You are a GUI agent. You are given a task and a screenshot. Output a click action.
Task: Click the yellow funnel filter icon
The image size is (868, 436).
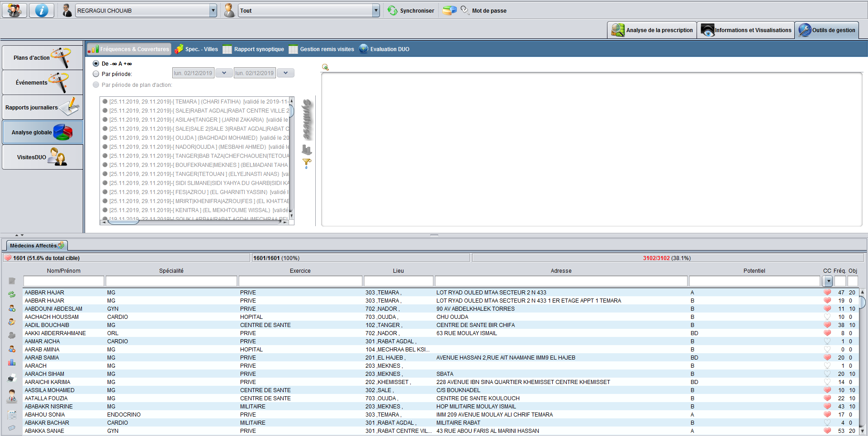(x=307, y=163)
